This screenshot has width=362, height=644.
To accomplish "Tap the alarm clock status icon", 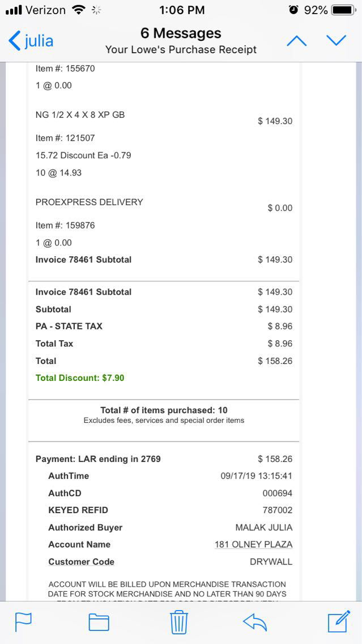I will 293,10.
